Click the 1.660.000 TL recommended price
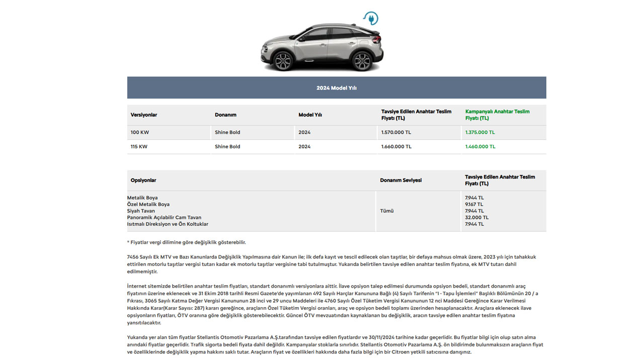Image resolution: width=644 pixels, height=362 pixels. coord(396,147)
